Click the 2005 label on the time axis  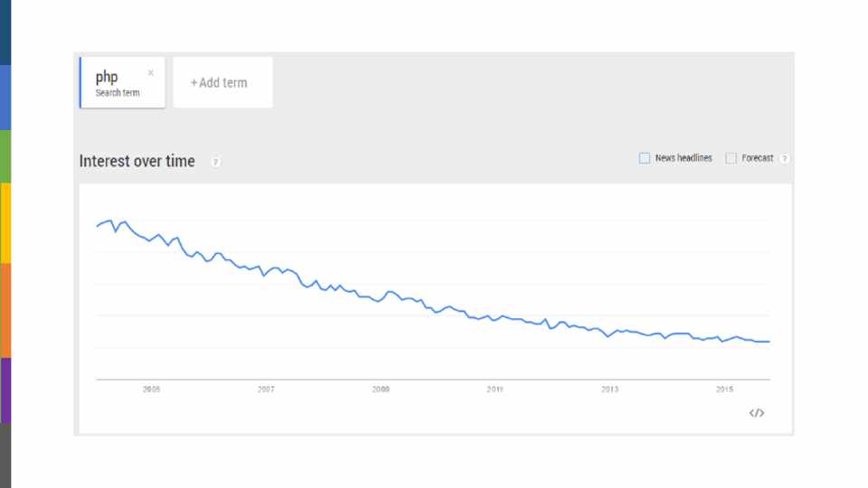(x=151, y=389)
